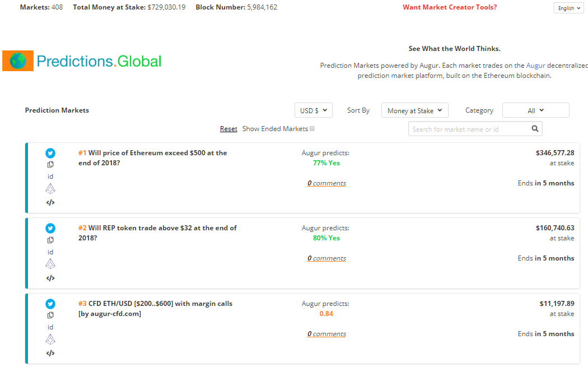Click the $346,577.28 stake amount
Screen dimensions: 588x367
pyautogui.click(x=555, y=153)
